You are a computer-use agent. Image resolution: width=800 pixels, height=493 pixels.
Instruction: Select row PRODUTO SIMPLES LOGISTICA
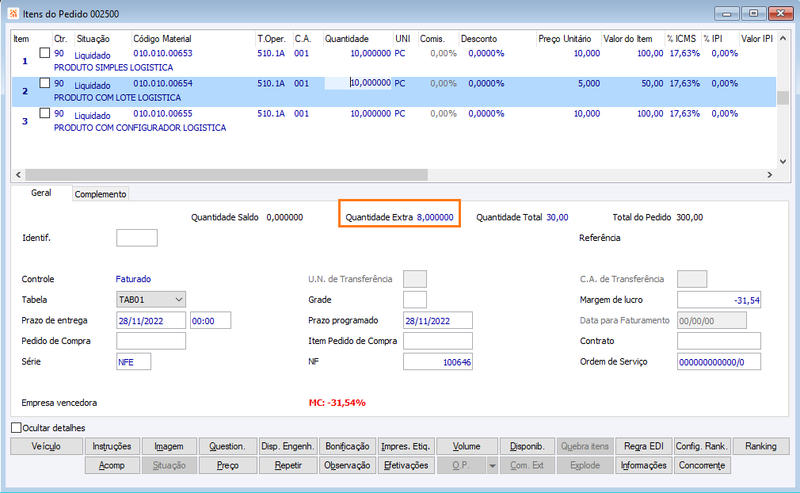click(x=394, y=60)
